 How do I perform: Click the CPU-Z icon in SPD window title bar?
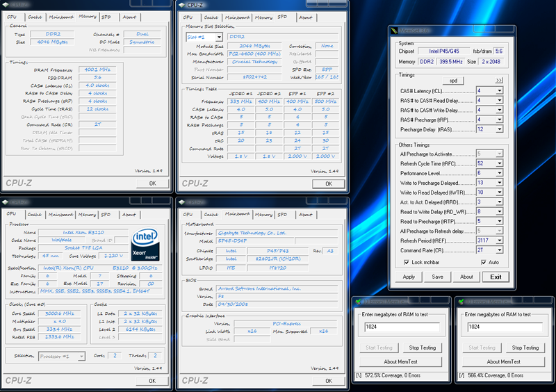(182, 5)
